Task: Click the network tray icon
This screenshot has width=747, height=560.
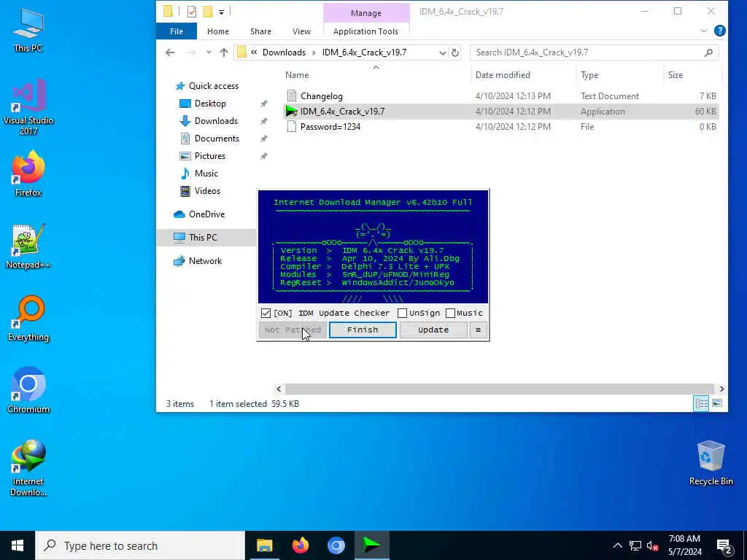Action: tap(635, 545)
